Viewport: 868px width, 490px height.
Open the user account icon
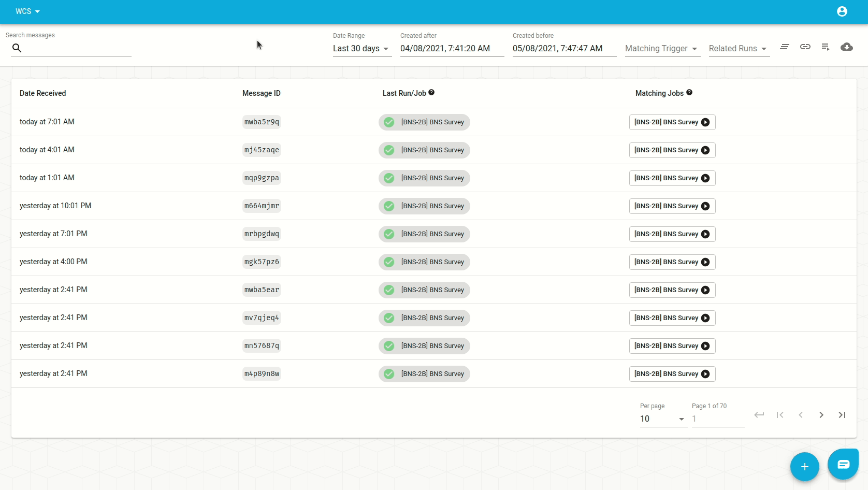click(842, 11)
